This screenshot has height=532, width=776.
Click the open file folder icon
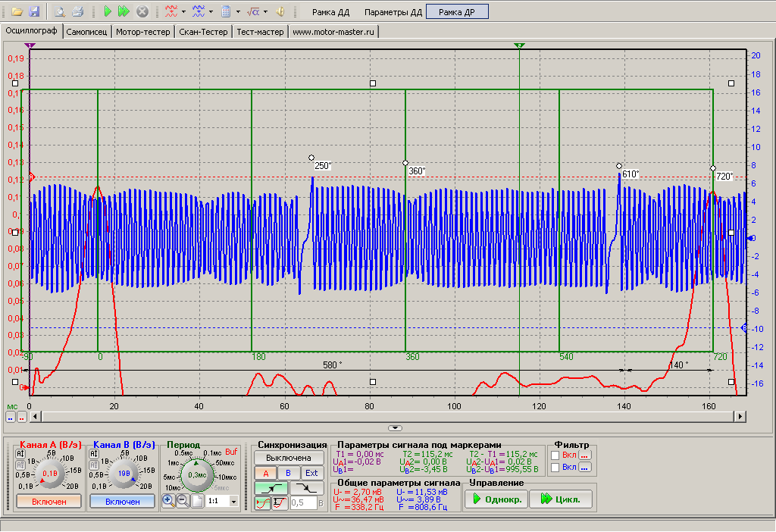17,11
